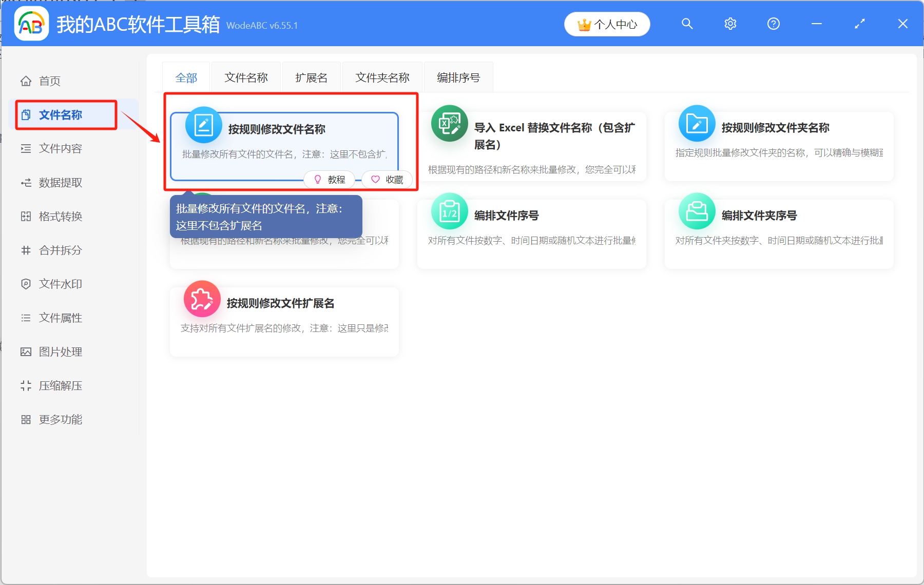The image size is (924, 585).
Task: Click the 教程 tutorial button
Action: tap(329, 179)
